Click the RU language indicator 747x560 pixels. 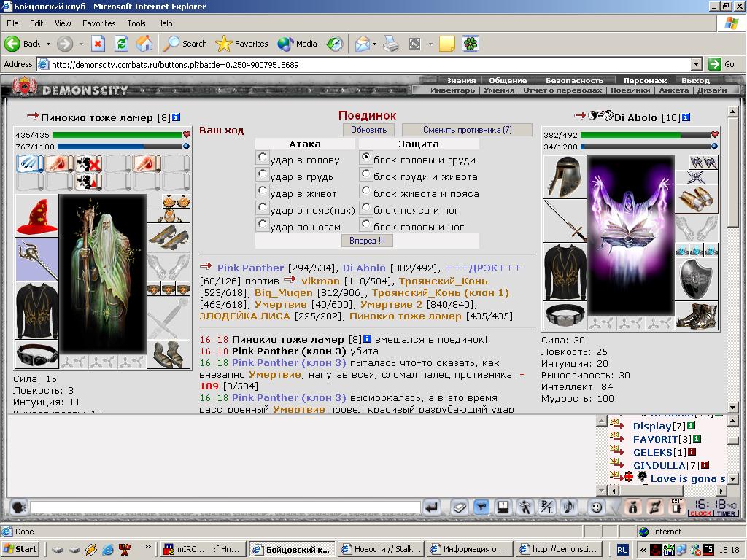point(622,550)
